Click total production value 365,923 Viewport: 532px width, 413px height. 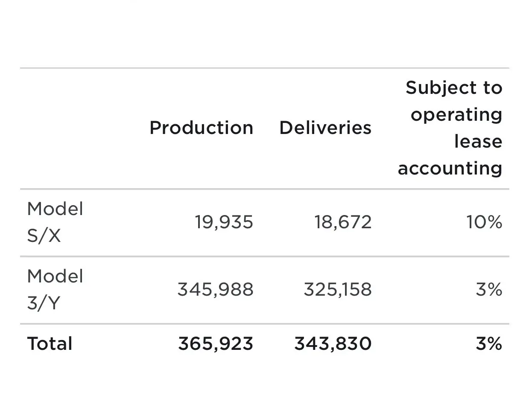pos(216,343)
